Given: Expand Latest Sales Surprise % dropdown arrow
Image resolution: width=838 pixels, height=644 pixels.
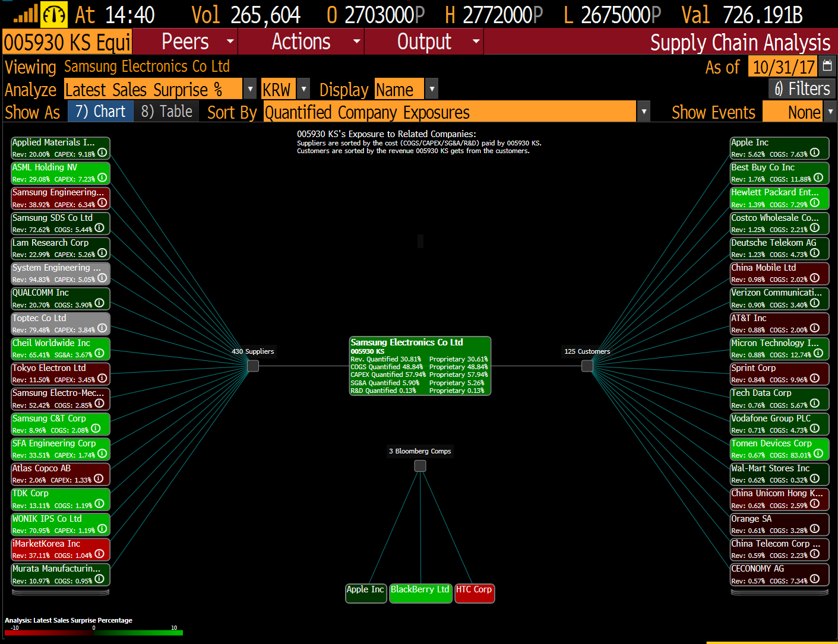Looking at the screenshot, I should (250, 90).
